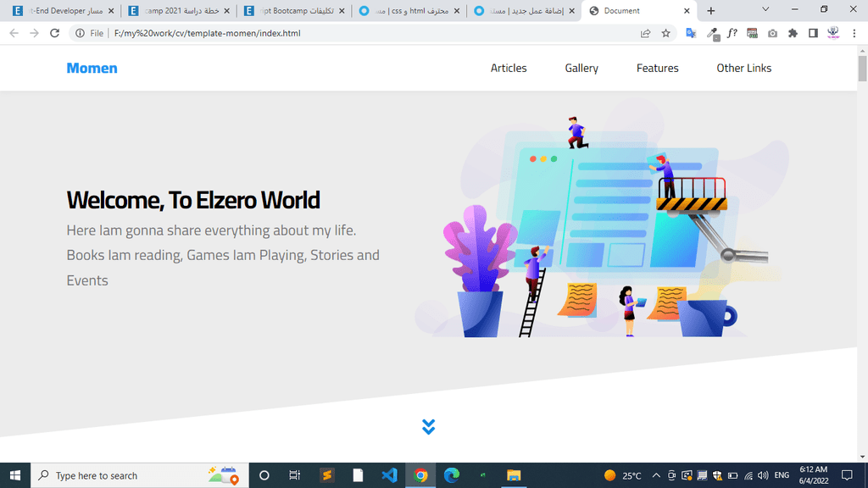Switch to the 'End Developer' tab
The image size is (868, 488).
click(x=63, y=10)
